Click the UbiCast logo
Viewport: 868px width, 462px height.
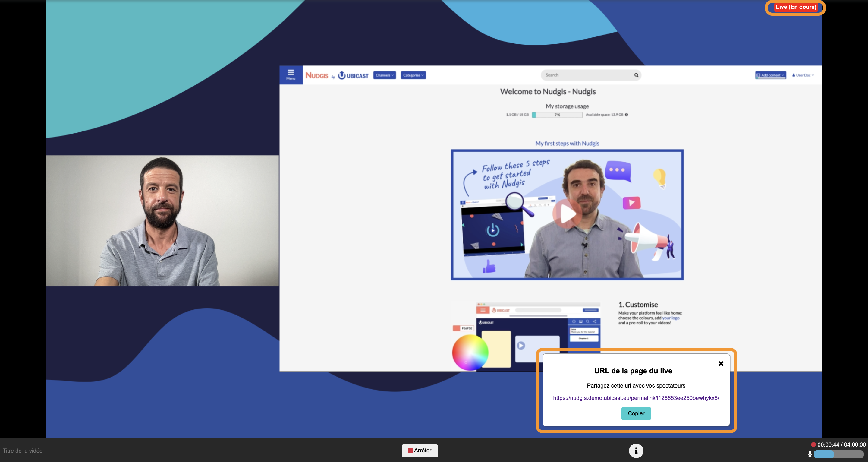(353, 75)
